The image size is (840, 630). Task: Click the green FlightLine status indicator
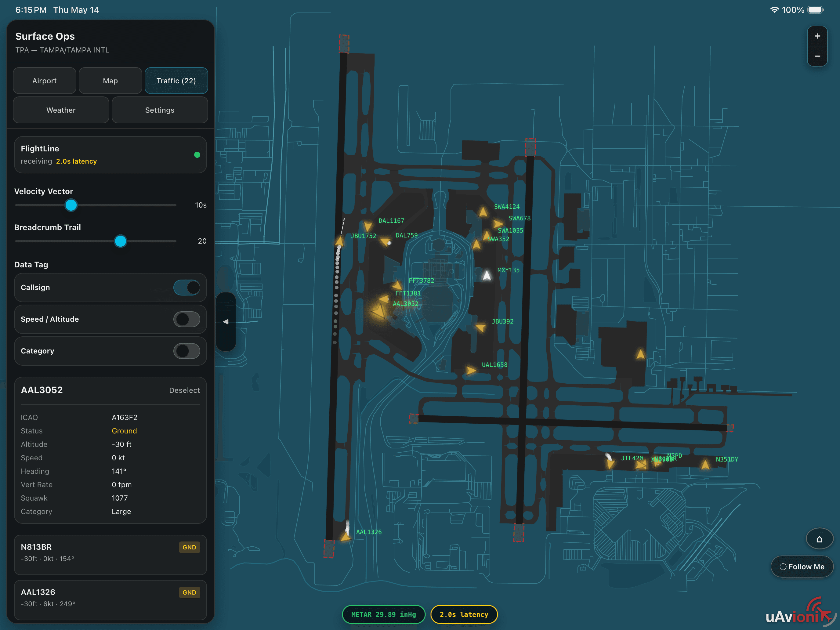tap(197, 154)
